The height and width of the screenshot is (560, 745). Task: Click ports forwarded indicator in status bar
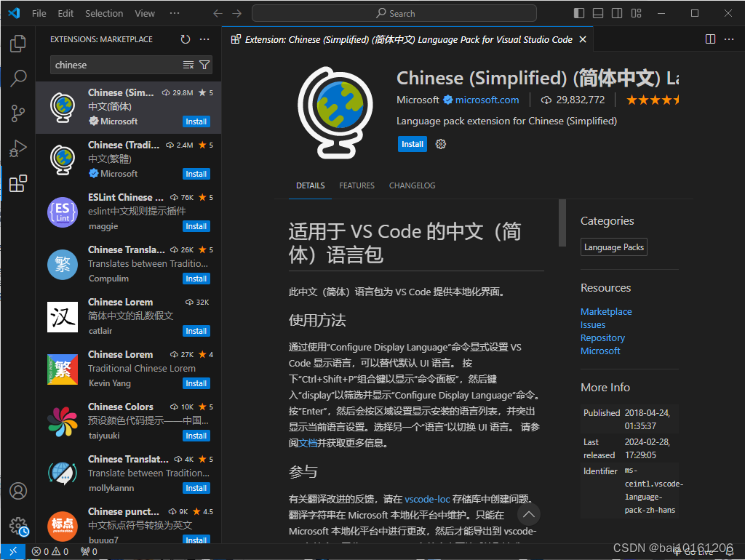[x=89, y=551]
